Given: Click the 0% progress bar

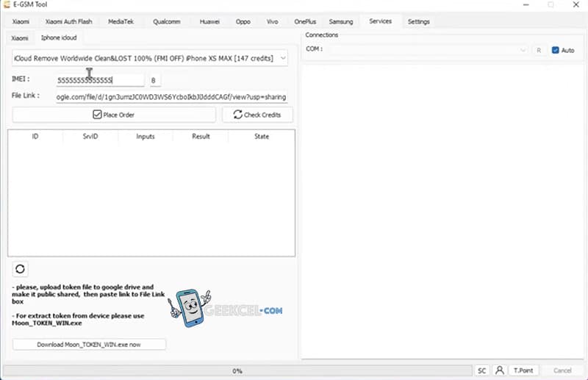Looking at the screenshot, I should [237, 370].
